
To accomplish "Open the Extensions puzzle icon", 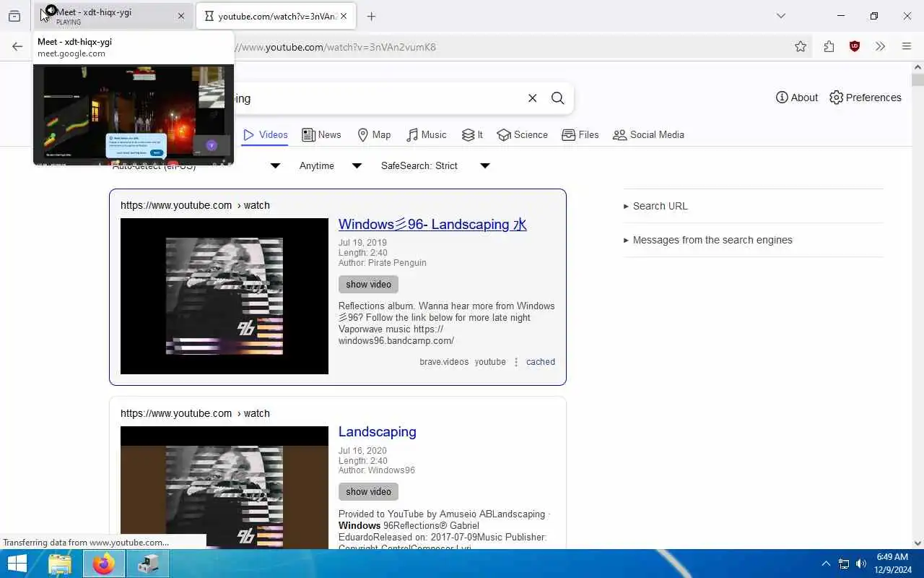I will [829, 47].
